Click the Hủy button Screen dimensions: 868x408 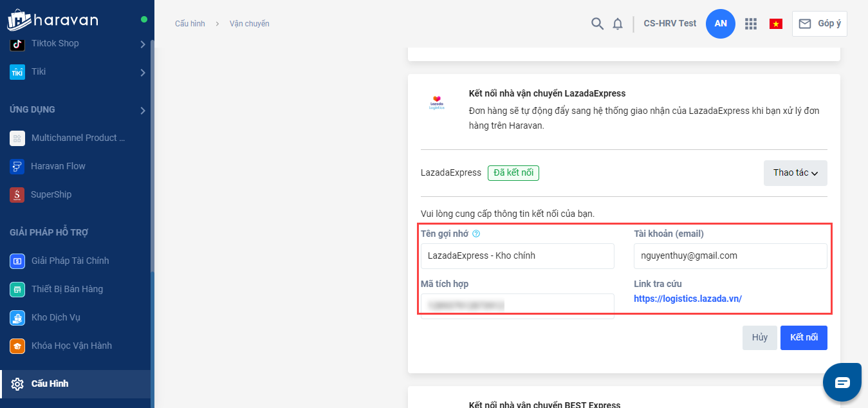click(x=759, y=338)
